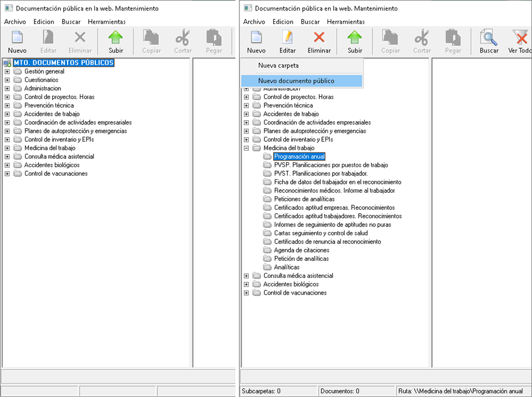
Task: Click Nuevo page icon in left window
Action: pos(17,38)
